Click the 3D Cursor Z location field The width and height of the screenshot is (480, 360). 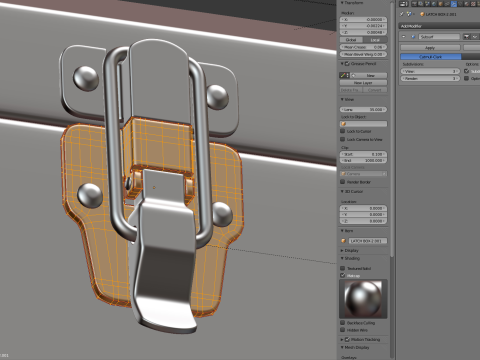[x=363, y=221]
